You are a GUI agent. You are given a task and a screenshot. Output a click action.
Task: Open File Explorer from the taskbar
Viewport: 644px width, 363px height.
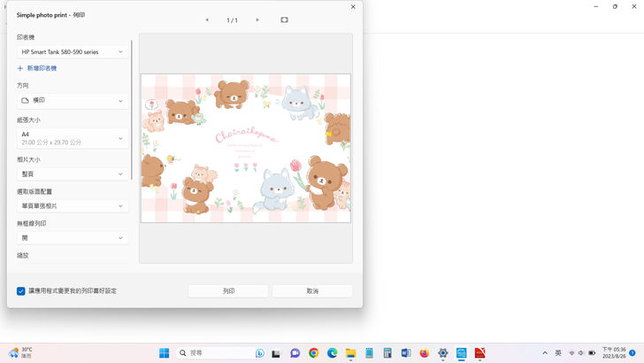pos(350,353)
